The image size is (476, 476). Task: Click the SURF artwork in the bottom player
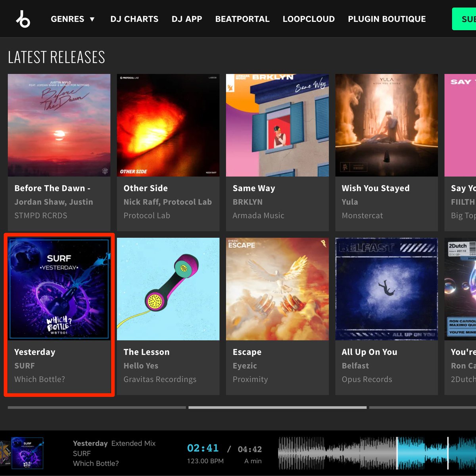27,453
